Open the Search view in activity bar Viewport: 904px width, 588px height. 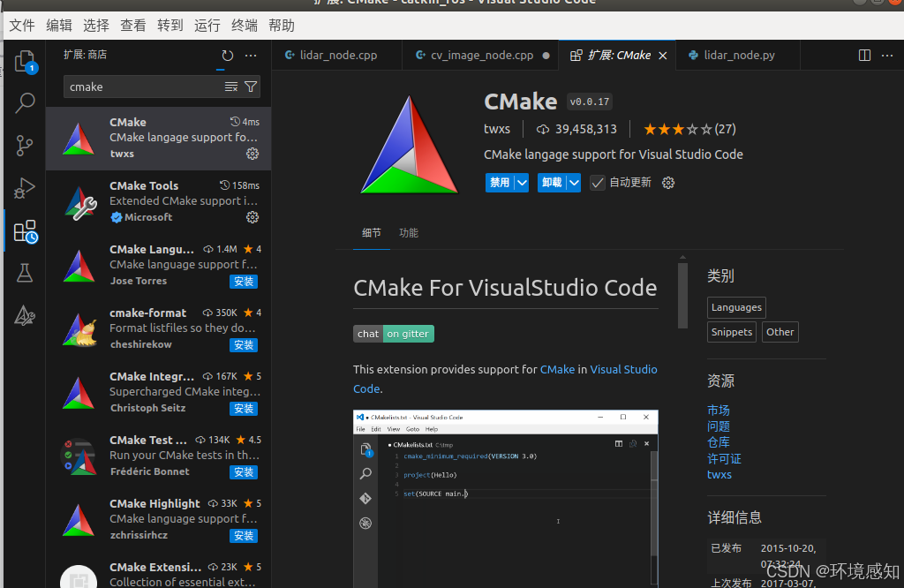click(x=25, y=103)
